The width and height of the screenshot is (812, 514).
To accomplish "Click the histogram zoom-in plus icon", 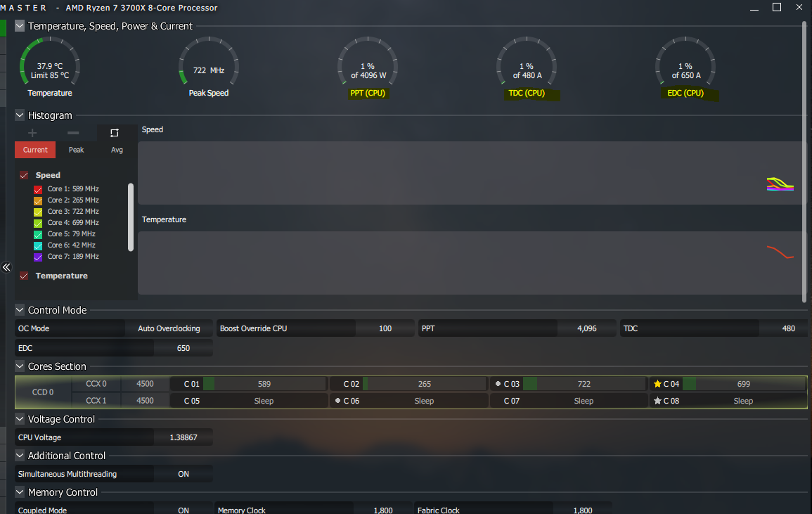I will [32, 133].
